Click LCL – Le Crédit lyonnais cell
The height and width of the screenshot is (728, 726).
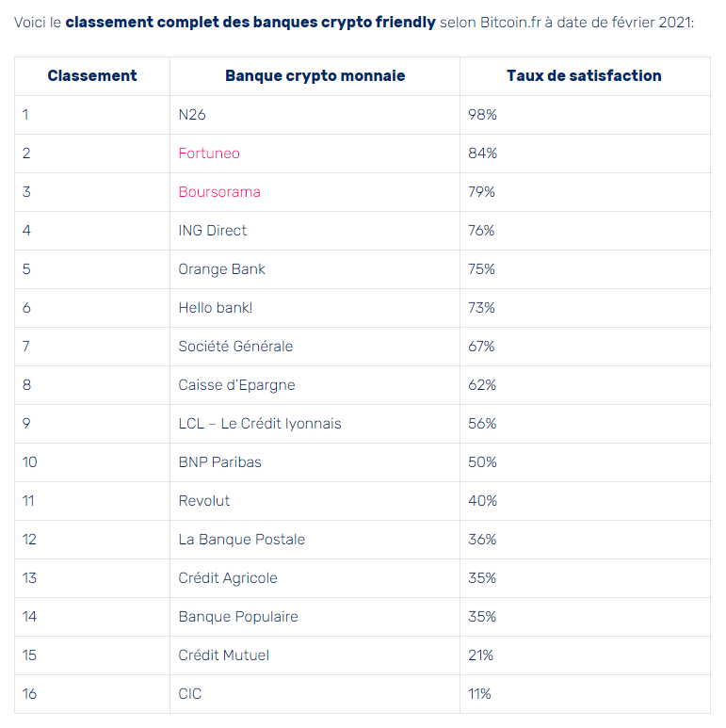(260, 424)
